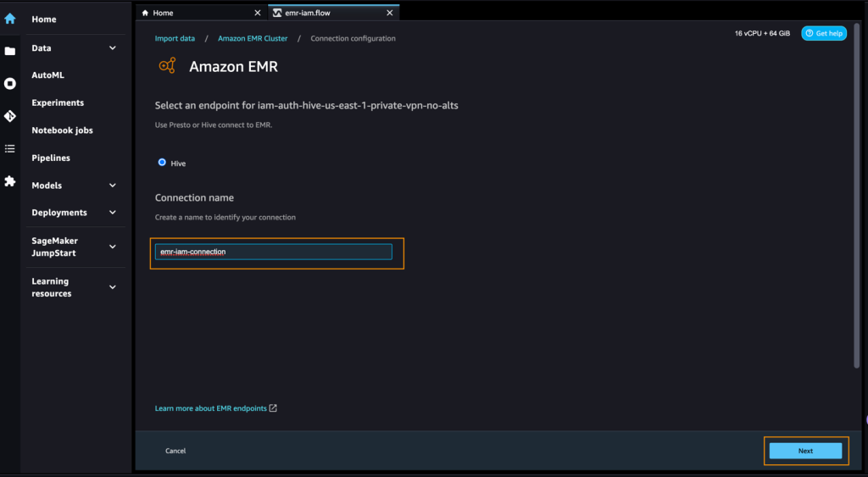Click the Connection configuration breadcrumb text
Image resolution: width=868 pixels, height=477 pixels.
click(x=353, y=38)
